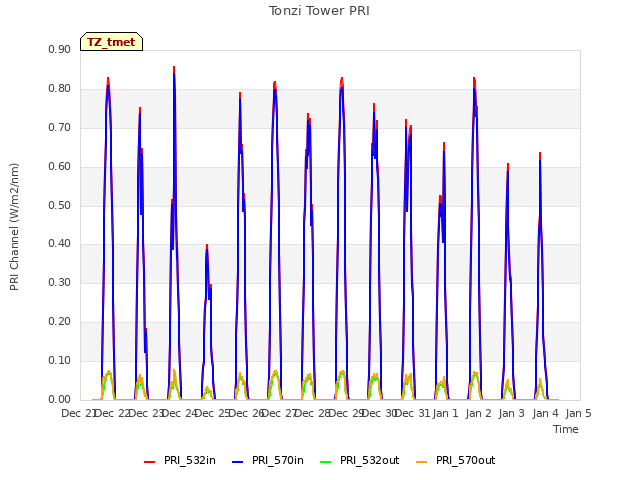Click the 0.90 y-axis tick label
The width and height of the screenshot is (640, 480).
tap(60, 49)
